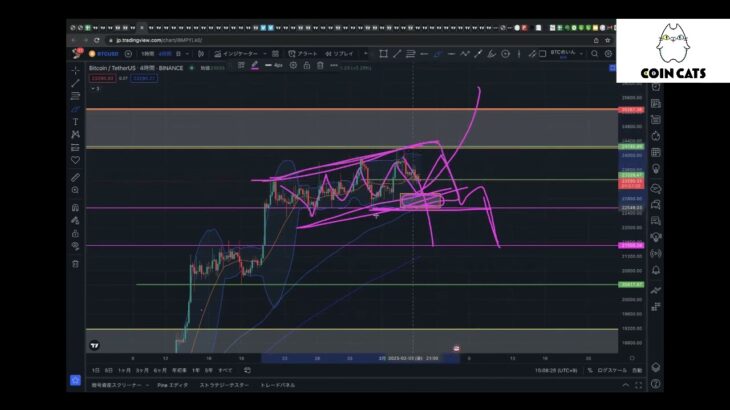Open the stock screener panel tab
The image size is (730, 410).
coord(116,385)
